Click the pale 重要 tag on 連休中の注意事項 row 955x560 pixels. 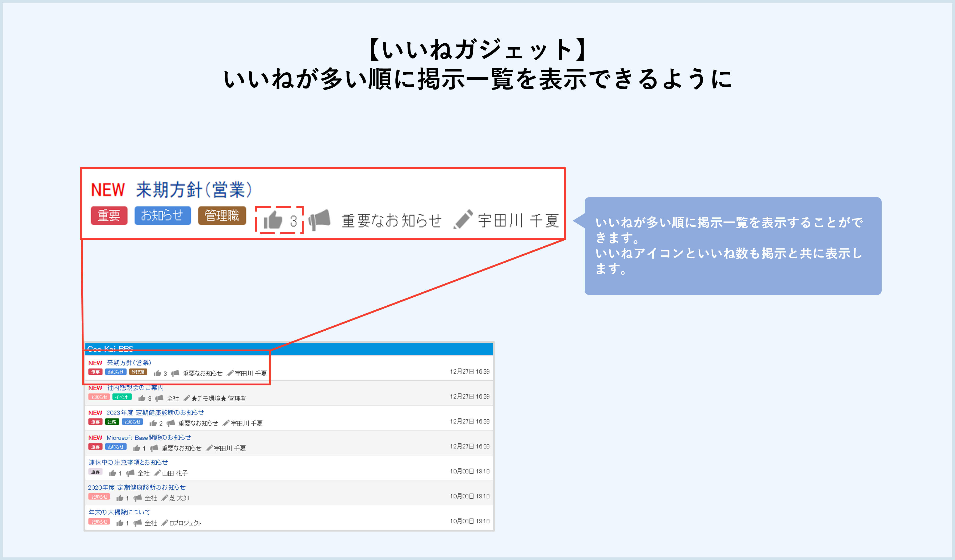[x=95, y=472]
